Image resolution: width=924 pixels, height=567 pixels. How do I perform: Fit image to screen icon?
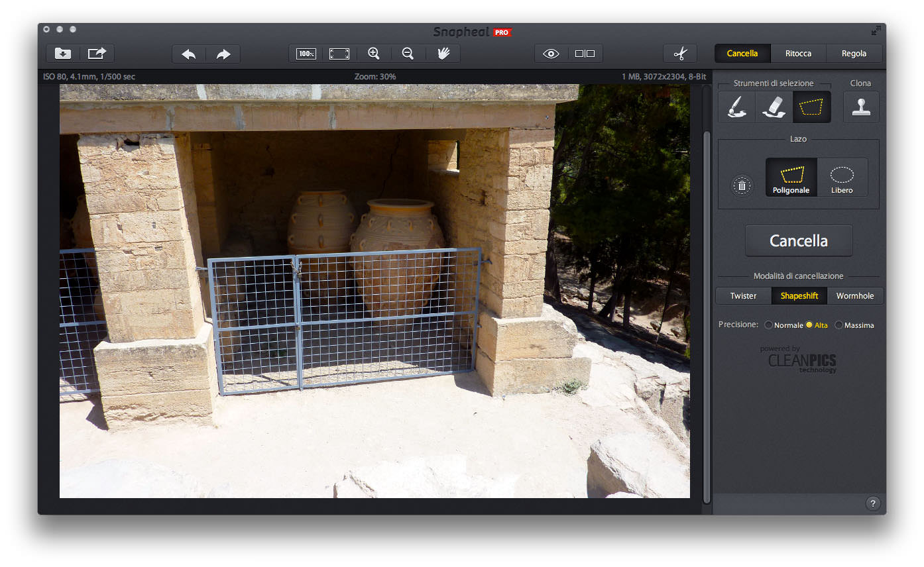click(339, 54)
